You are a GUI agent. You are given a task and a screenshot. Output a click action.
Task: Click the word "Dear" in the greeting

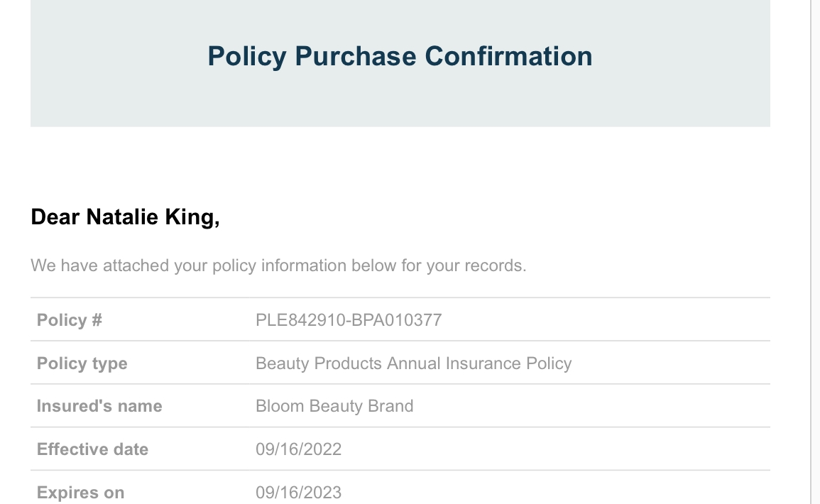pyautogui.click(x=55, y=217)
